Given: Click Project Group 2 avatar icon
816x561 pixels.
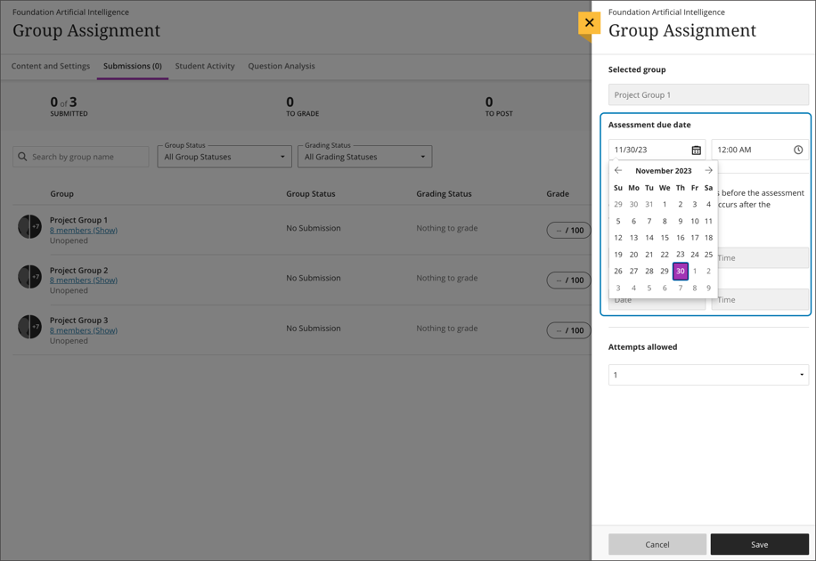Looking at the screenshot, I should point(30,277).
